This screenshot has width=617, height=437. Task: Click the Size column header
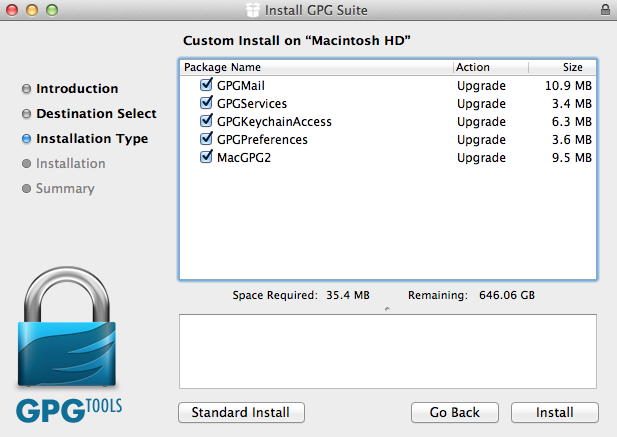click(x=572, y=68)
